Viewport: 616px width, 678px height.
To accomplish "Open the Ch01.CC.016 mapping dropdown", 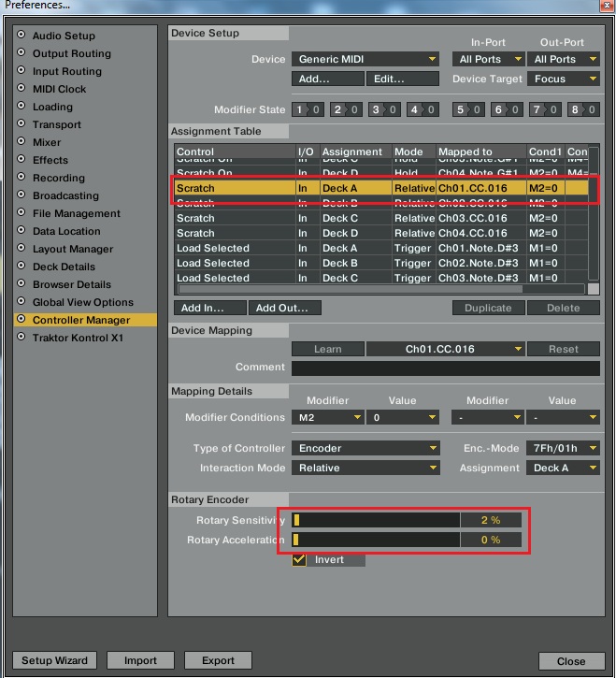I will (446, 349).
